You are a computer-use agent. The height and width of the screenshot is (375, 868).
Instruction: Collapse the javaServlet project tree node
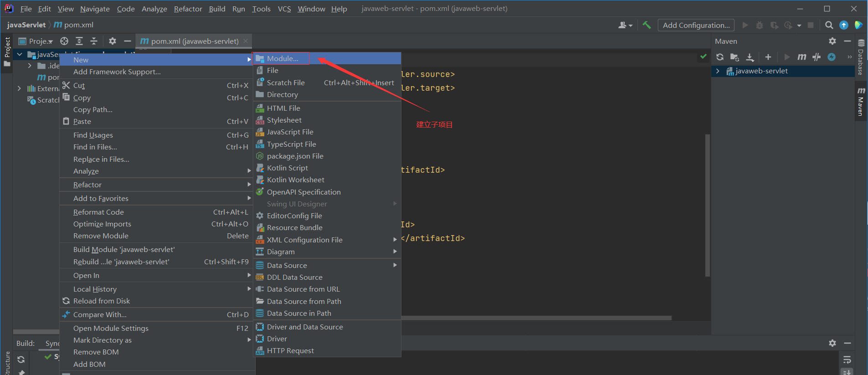tap(20, 55)
